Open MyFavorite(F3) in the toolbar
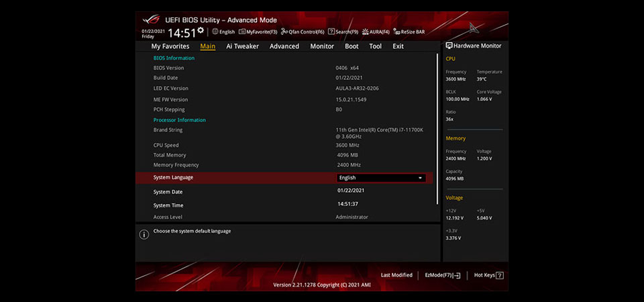The height and width of the screenshot is (302, 644). tap(258, 32)
